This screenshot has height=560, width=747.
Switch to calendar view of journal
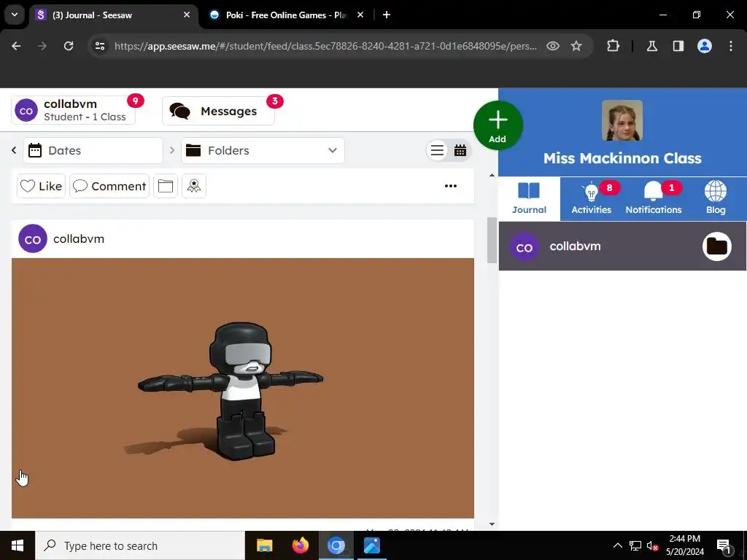pos(460,150)
